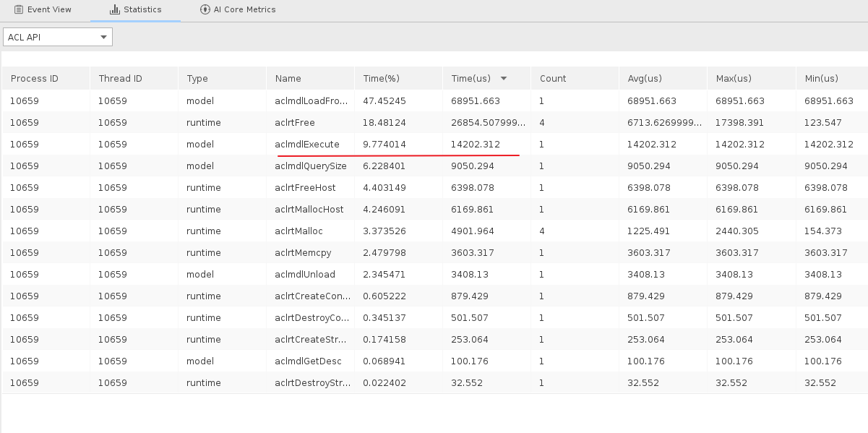Click the Time(us) sort arrow

click(x=504, y=78)
